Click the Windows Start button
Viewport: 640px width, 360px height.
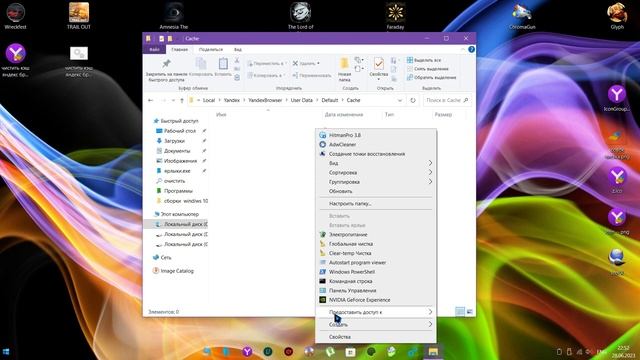click(6, 352)
